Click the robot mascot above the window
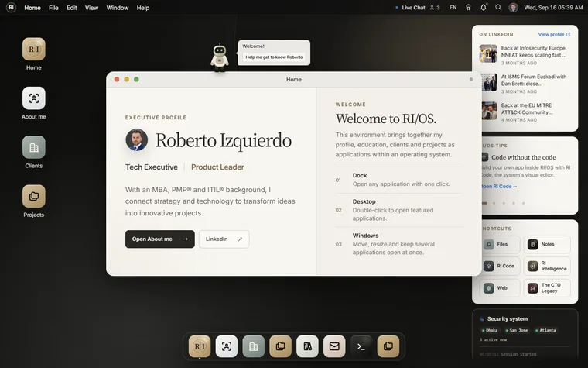588x368 pixels. 220,57
